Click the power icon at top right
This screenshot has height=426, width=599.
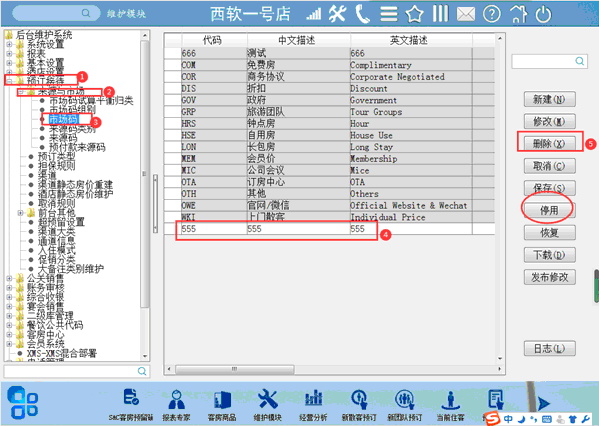click(x=543, y=15)
